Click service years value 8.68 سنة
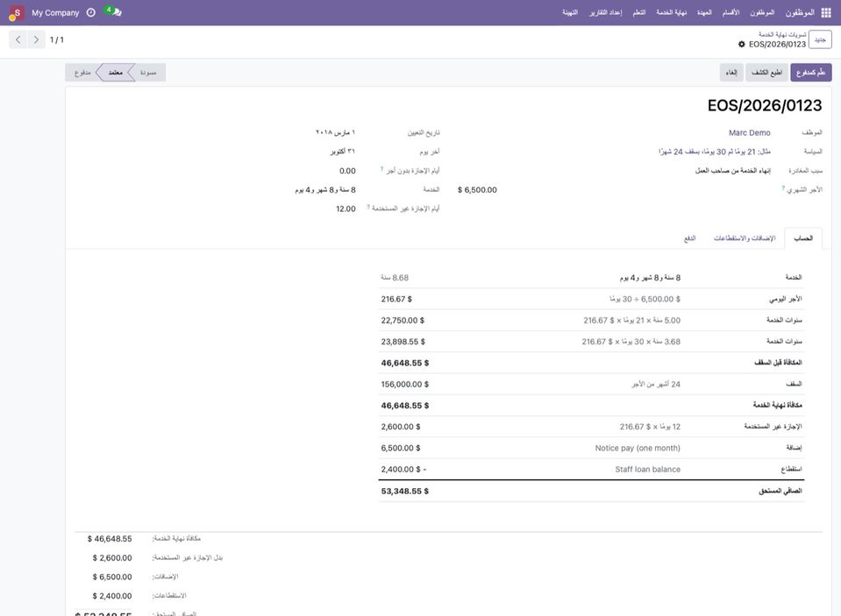Screen dimensions: 841x616 [395, 278]
